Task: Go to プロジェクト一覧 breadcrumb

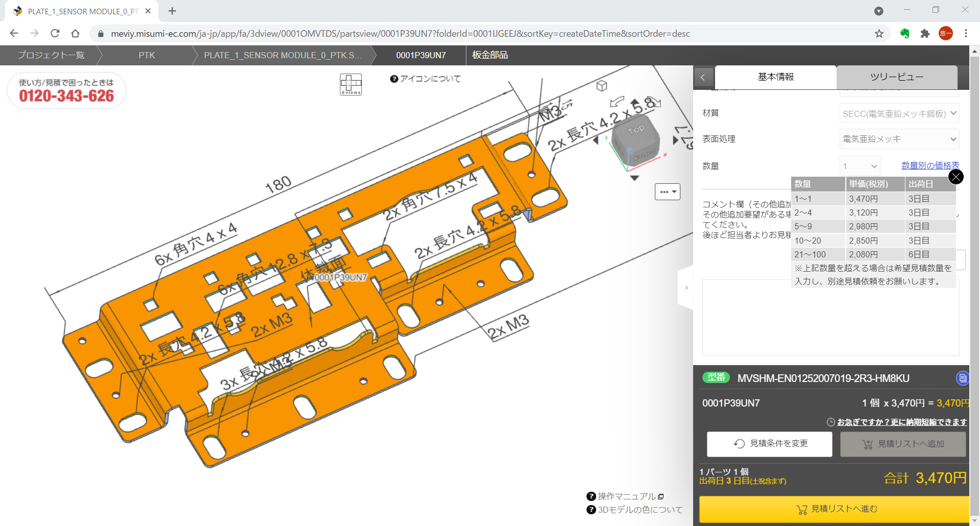Action: 51,55
